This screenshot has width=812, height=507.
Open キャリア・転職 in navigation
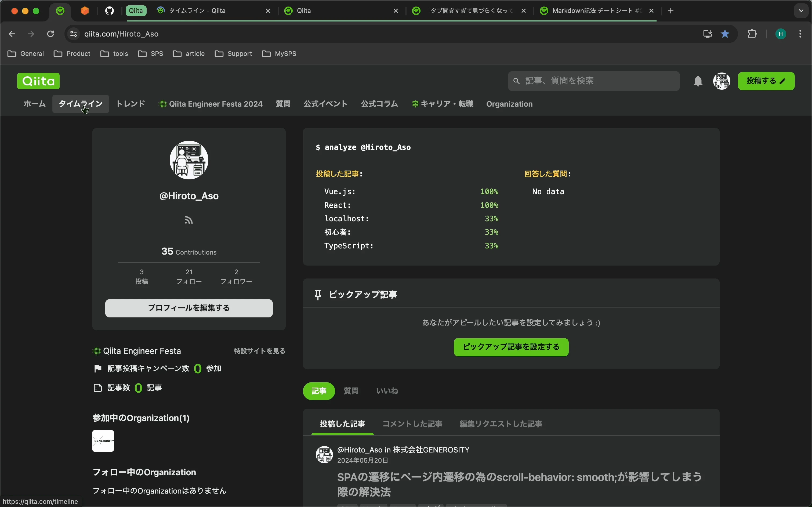pos(443,104)
